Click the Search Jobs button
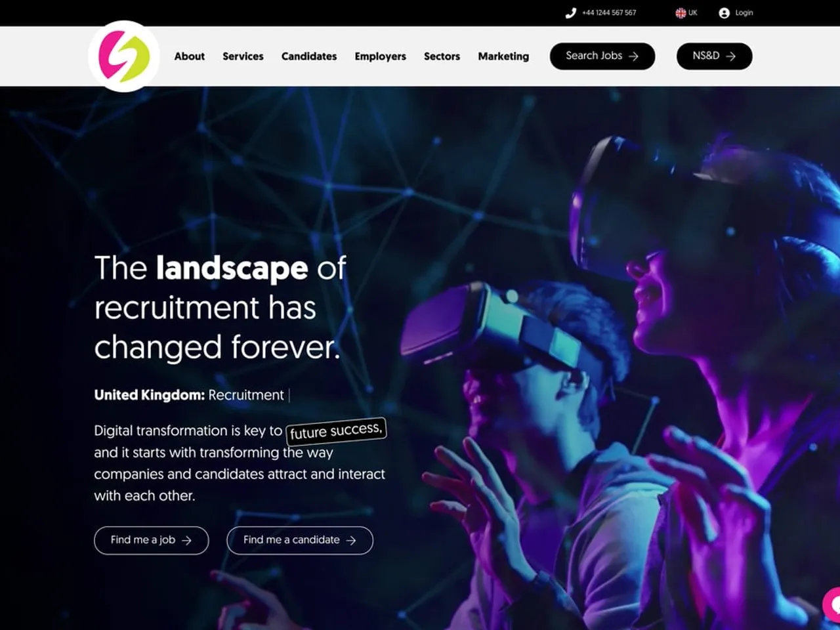Viewport: 840px width, 630px height. click(x=602, y=56)
